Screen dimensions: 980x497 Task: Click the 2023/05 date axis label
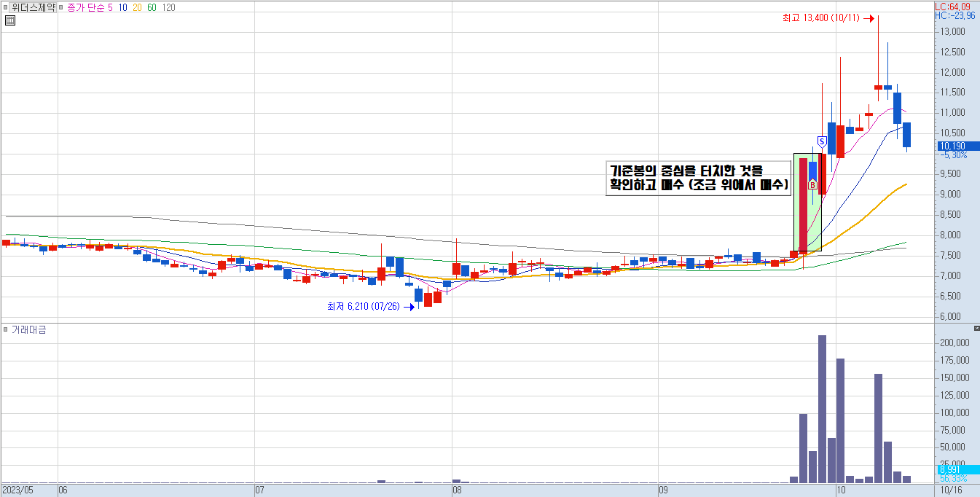17,490
